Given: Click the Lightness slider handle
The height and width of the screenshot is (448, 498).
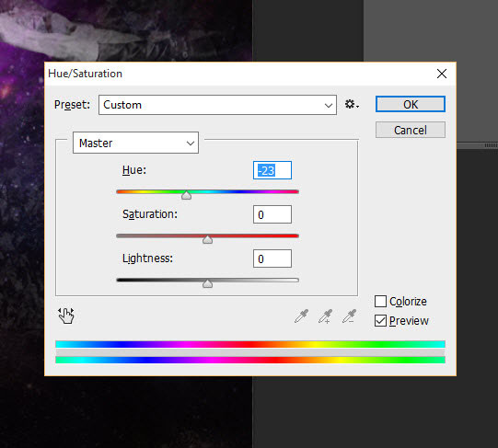Looking at the screenshot, I should [x=207, y=283].
